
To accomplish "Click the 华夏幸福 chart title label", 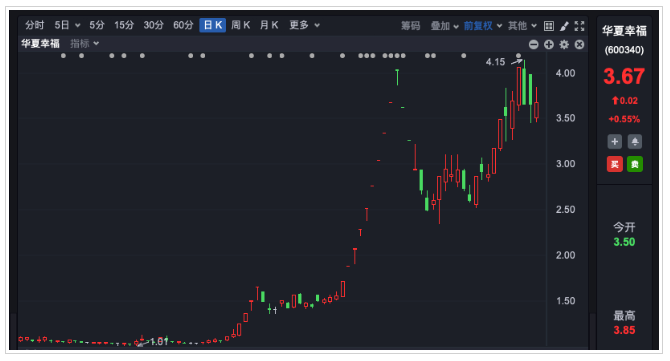I will 41,44.
